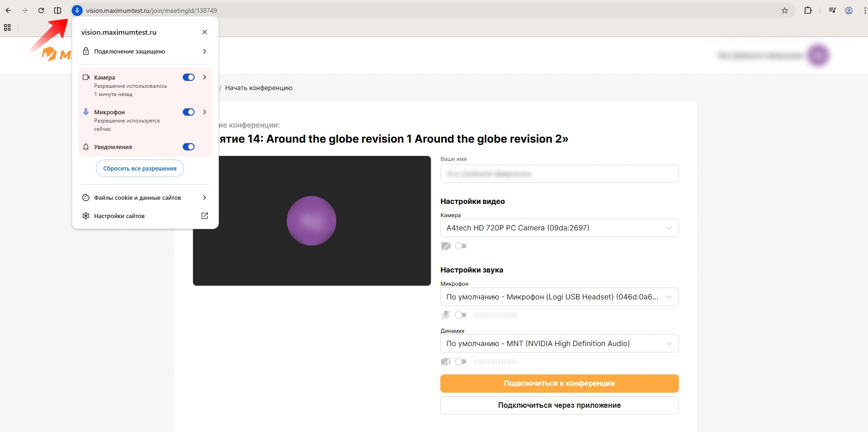Open the browser extensions puzzle icon
The image size is (868, 432).
click(x=808, y=11)
